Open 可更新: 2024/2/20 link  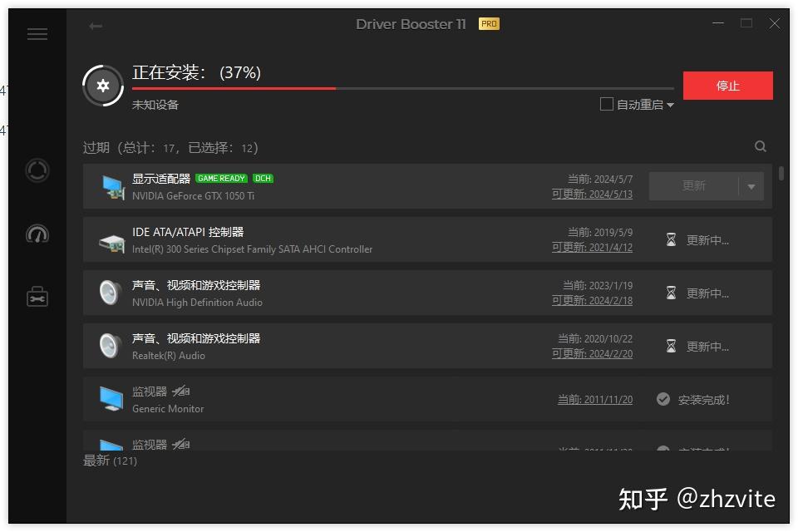(593, 354)
